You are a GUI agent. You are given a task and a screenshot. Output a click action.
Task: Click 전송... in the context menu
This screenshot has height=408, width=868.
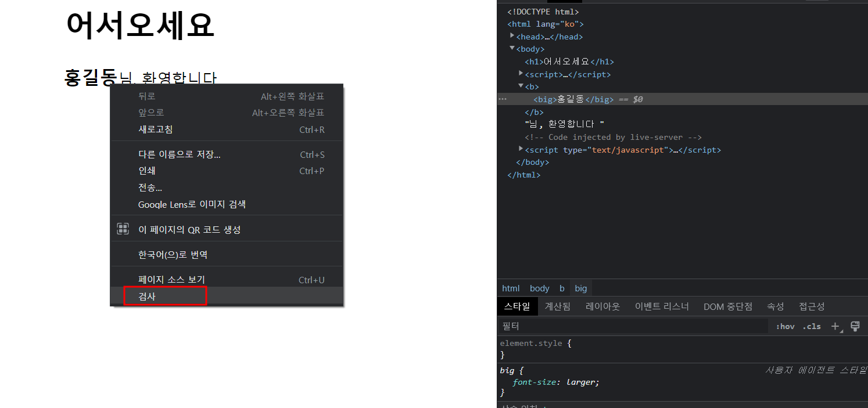[x=227, y=188]
